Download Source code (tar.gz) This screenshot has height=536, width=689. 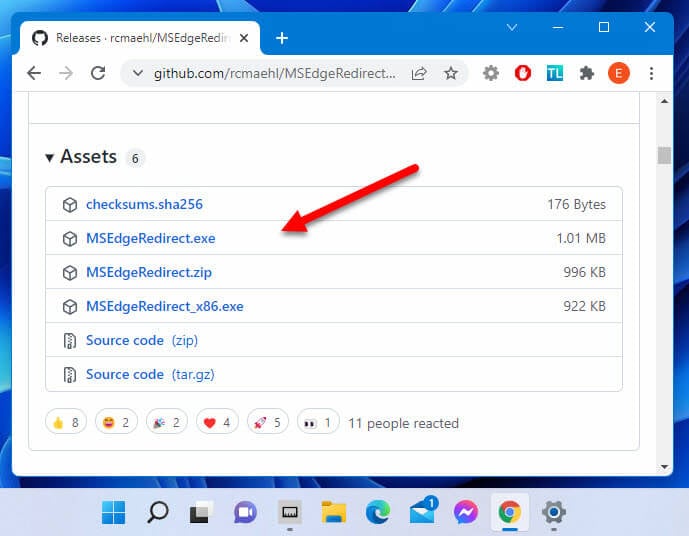pos(150,374)
